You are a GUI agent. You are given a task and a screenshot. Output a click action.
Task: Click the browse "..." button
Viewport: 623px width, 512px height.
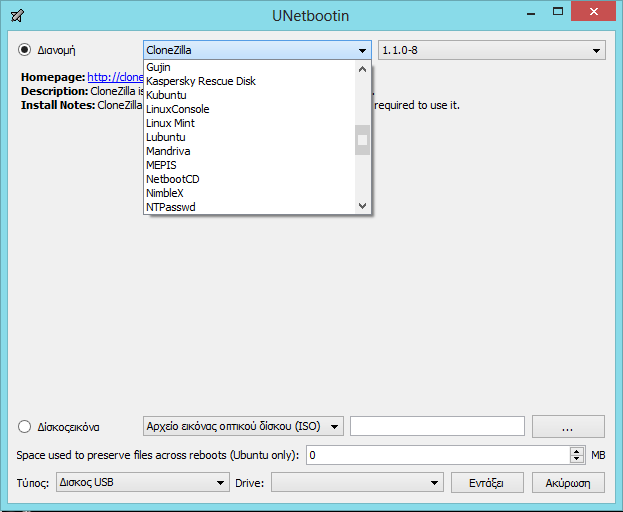pos(568,427)
